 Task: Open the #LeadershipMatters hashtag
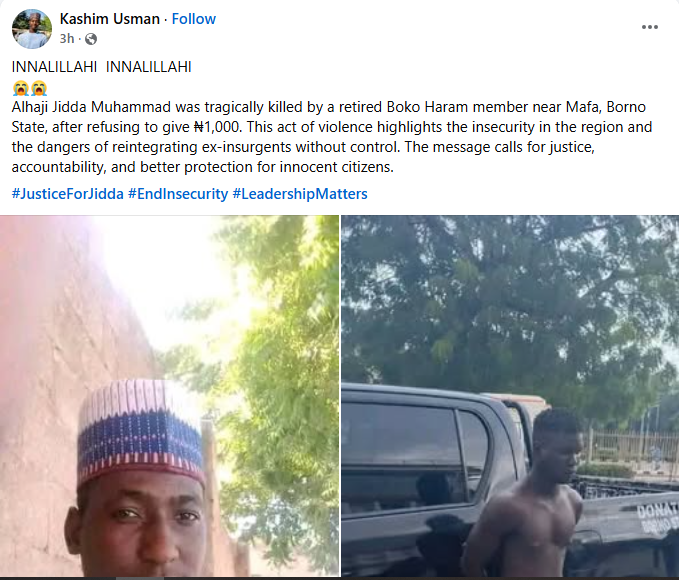300,193
